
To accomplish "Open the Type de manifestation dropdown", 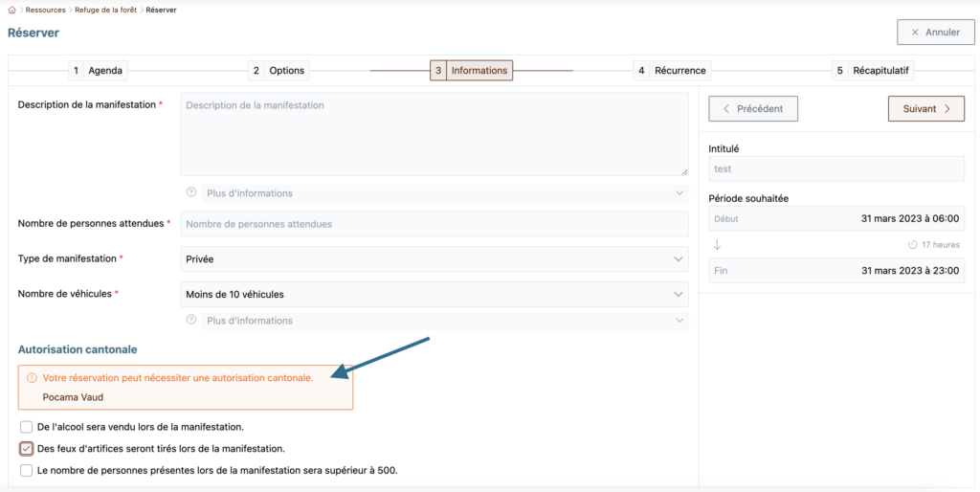I will [434, 258].
